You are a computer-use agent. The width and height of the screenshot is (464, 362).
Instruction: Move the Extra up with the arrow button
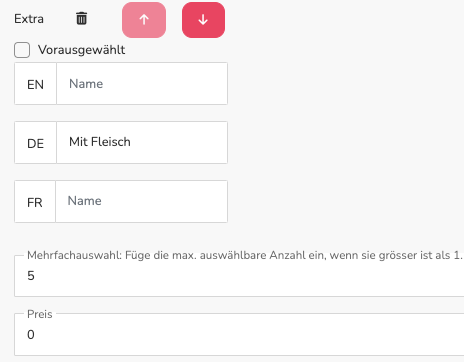144,20
